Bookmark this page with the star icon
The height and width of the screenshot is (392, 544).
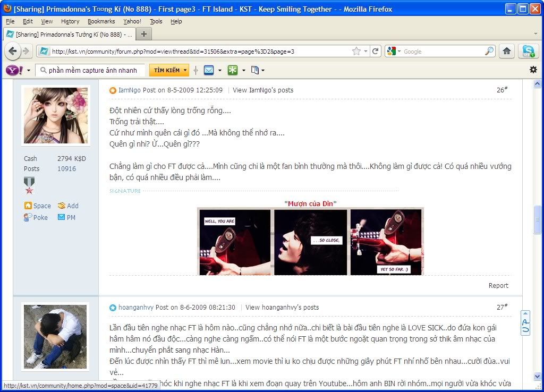356,52
